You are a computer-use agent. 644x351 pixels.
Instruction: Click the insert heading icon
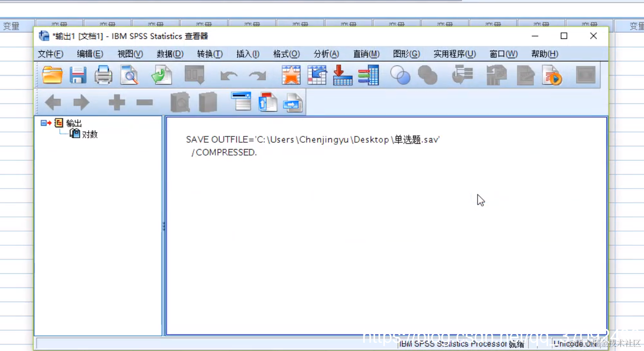(x=241, y=101)
